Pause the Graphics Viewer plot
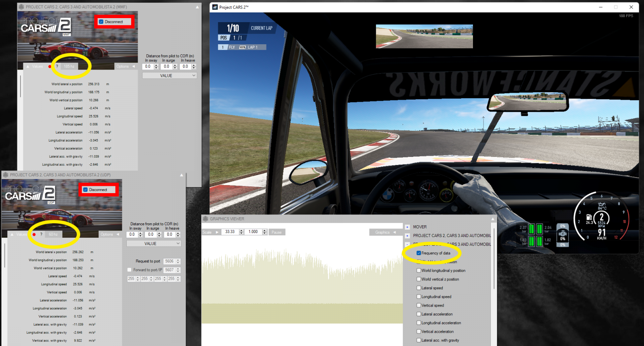Screen dimensions: 644x346 coord(277,232)
